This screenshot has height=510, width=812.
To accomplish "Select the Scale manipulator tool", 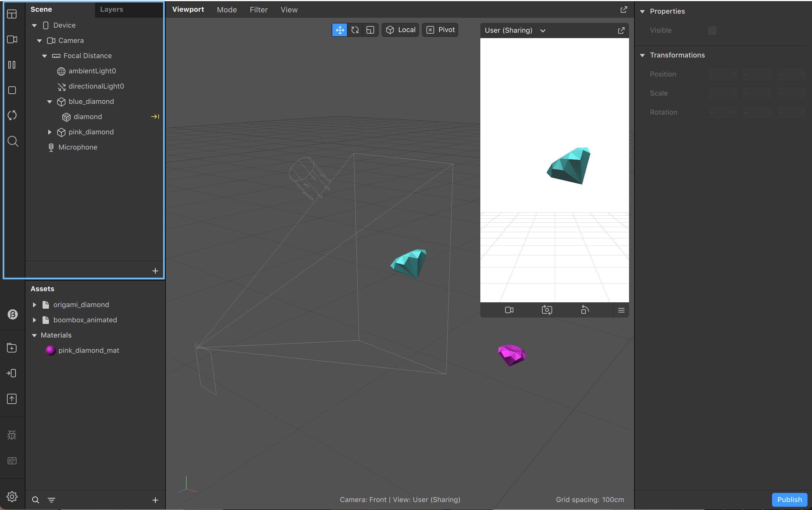I will point(370,30).
